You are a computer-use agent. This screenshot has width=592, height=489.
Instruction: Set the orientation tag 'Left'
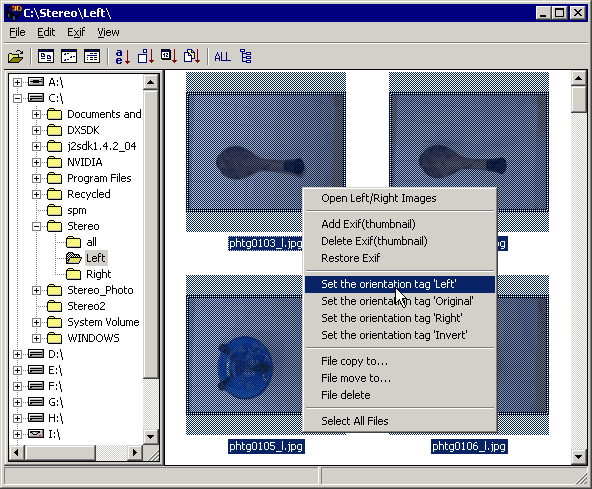click(x=400, y=284)
